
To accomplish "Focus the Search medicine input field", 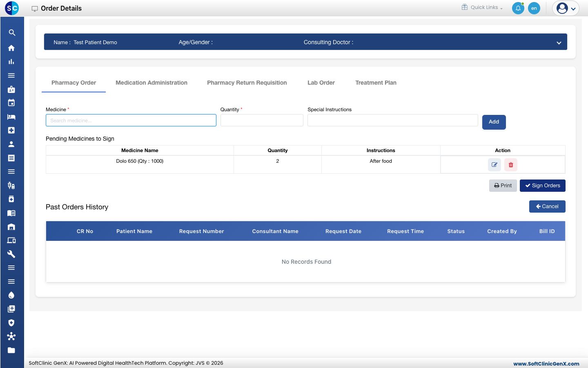I will [131, 120].
